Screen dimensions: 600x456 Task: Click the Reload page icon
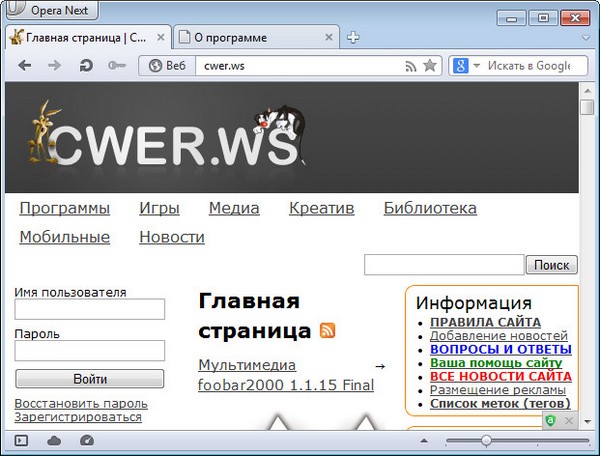(85, 66)
